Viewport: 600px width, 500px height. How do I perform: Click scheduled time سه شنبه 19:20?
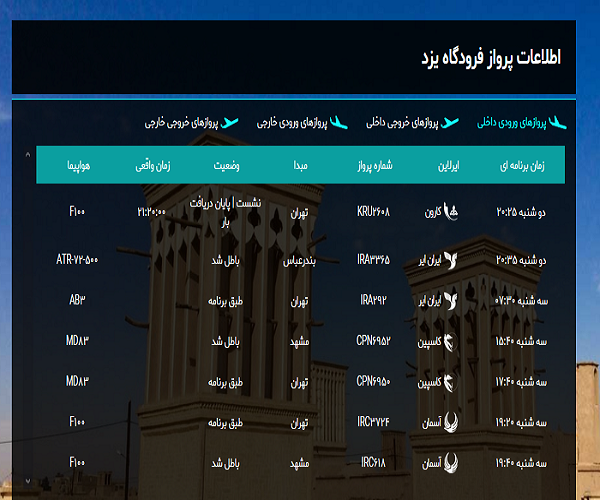[521, 422]
